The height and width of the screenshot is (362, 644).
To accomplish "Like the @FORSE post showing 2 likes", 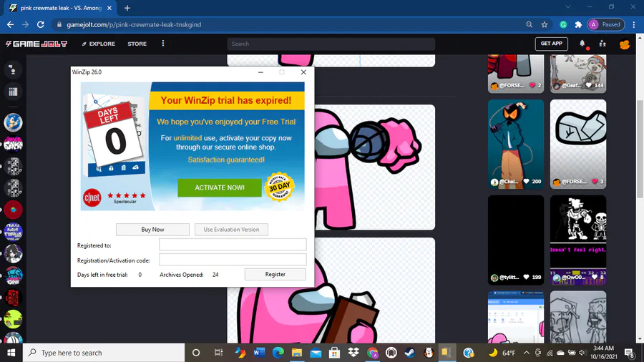I will click(532, 85).
